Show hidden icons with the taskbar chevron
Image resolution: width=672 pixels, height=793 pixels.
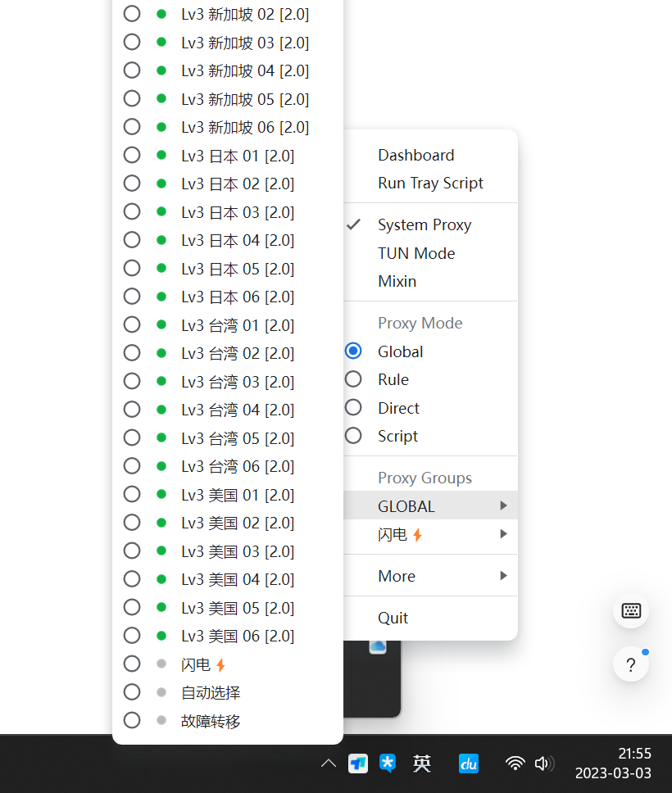pyautogui.click(x=329, y=764)
